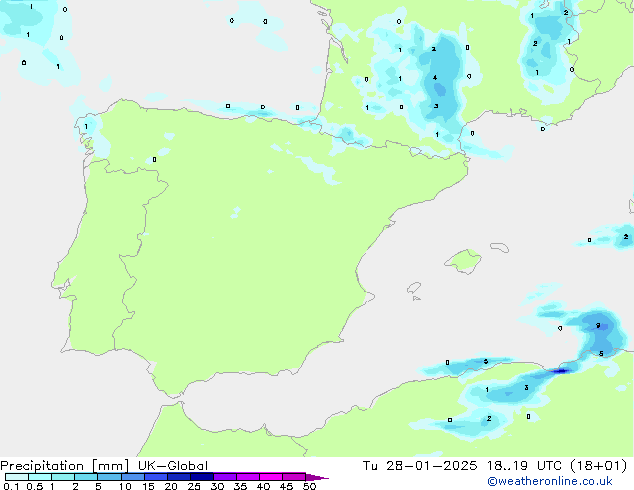
Task: Click the legend value label '25'
Action: 194,486
